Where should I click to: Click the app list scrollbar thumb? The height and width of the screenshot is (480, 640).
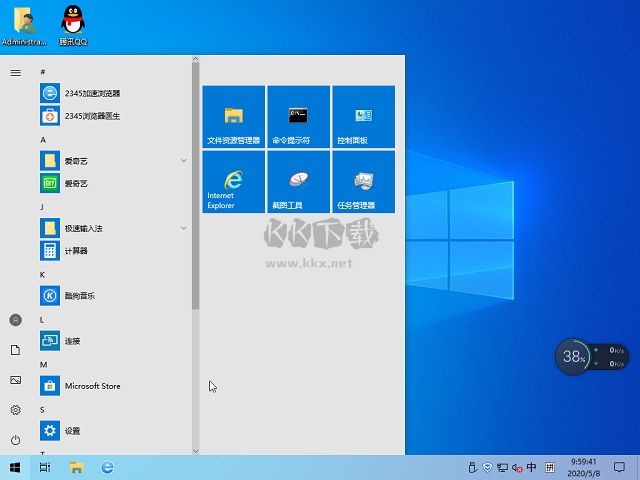coord(196,186)
